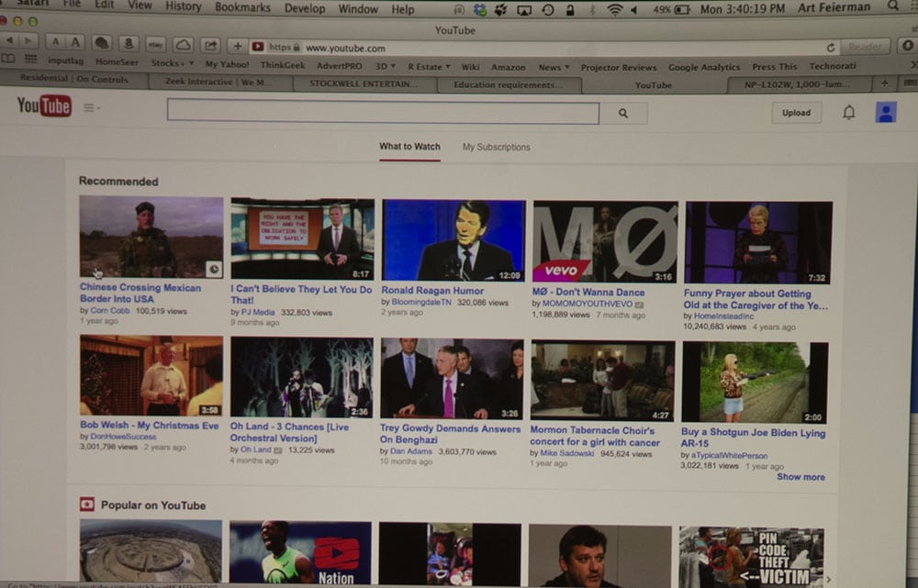Open the Google Analytics bookmark

(x=704, y=67)
